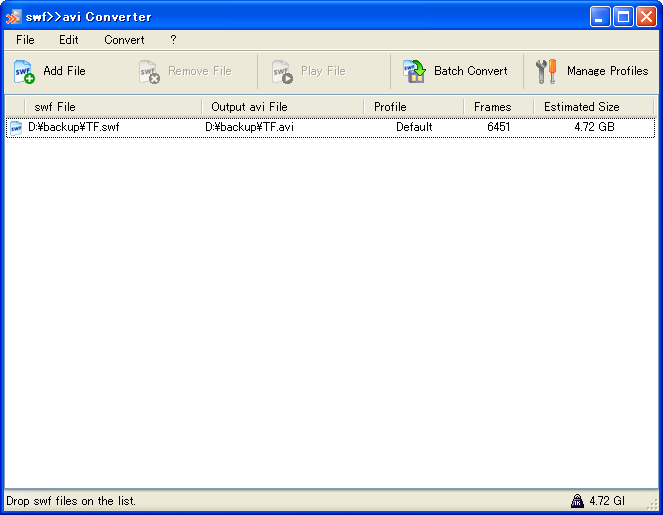Screen dimensions: 663x515
Task: Click the Manage Profiles tools icon
Action: [546, 71]
